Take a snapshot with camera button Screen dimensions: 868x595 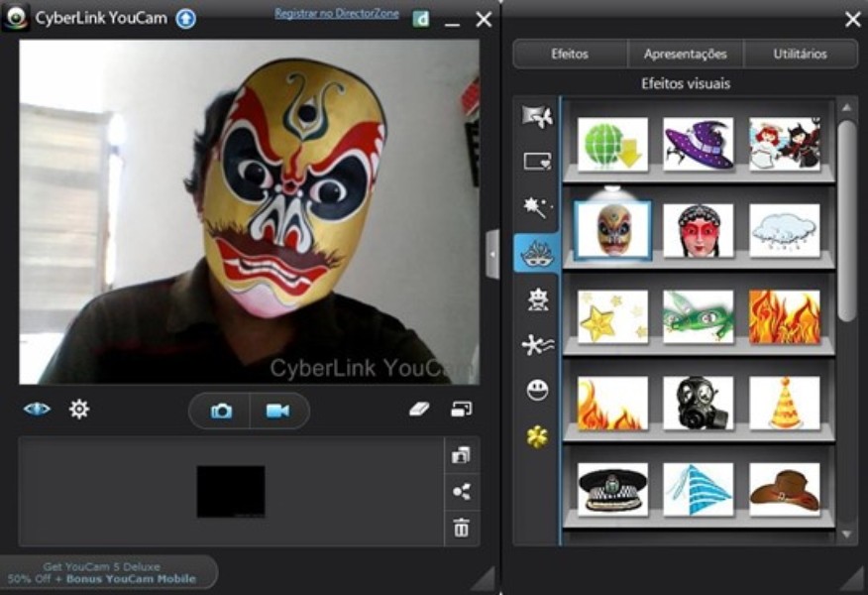220,412
